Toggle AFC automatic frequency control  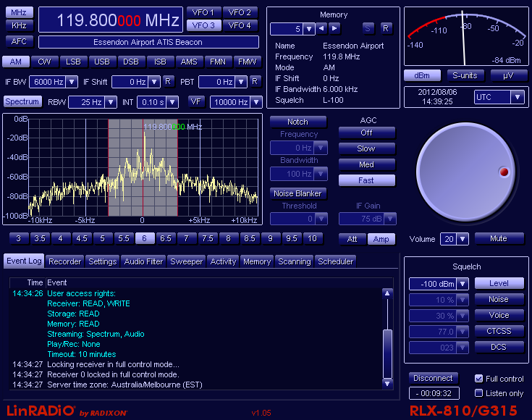click(x=19, y=41)
